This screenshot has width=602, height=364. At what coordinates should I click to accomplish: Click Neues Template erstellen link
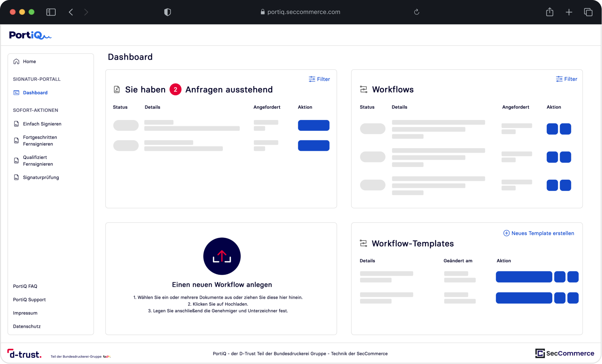539,233
